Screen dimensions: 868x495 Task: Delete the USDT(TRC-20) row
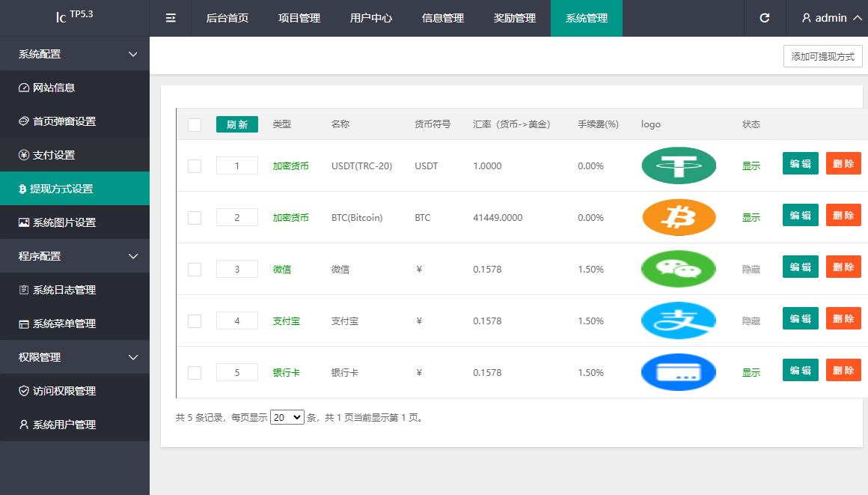[x=843, y=163]
